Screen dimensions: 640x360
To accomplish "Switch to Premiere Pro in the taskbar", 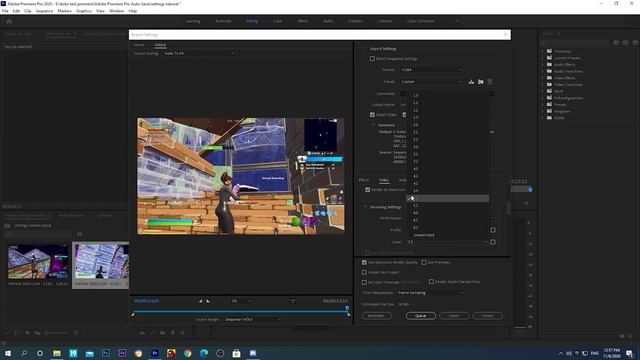I will tap(155, 353).
